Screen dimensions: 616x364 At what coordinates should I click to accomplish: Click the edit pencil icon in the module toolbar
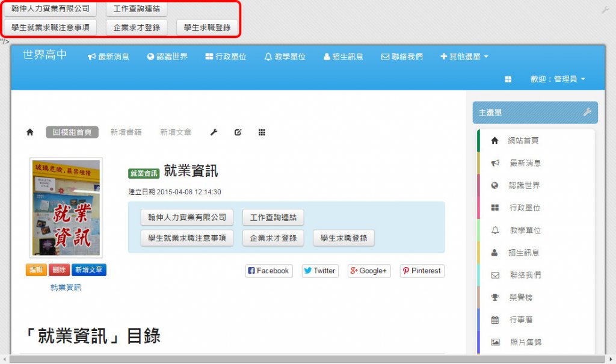(238, 132)
